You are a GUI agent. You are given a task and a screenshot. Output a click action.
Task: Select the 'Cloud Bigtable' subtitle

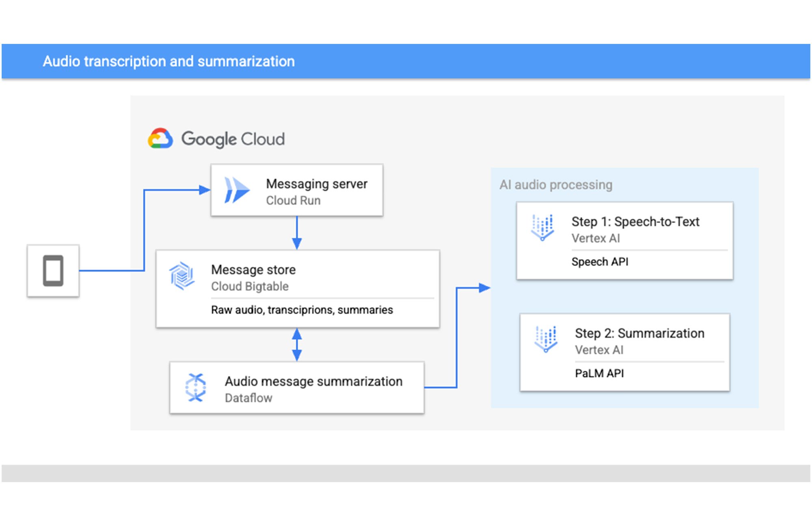coord(250,286)
